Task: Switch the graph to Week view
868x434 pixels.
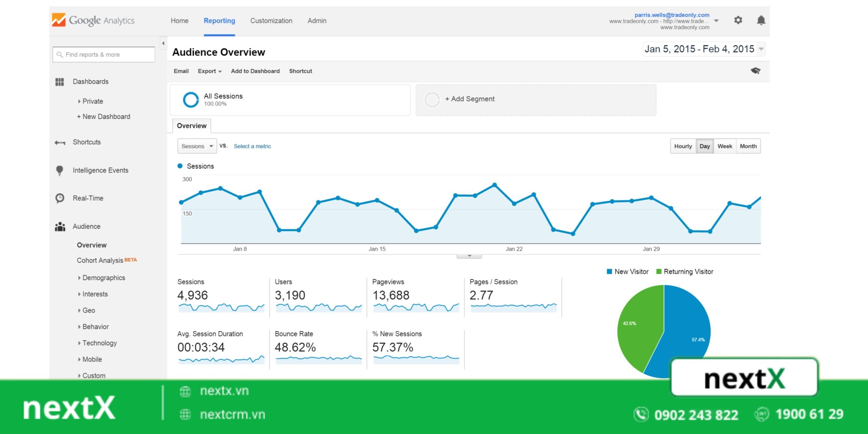Action: click(x=725, y=146)
